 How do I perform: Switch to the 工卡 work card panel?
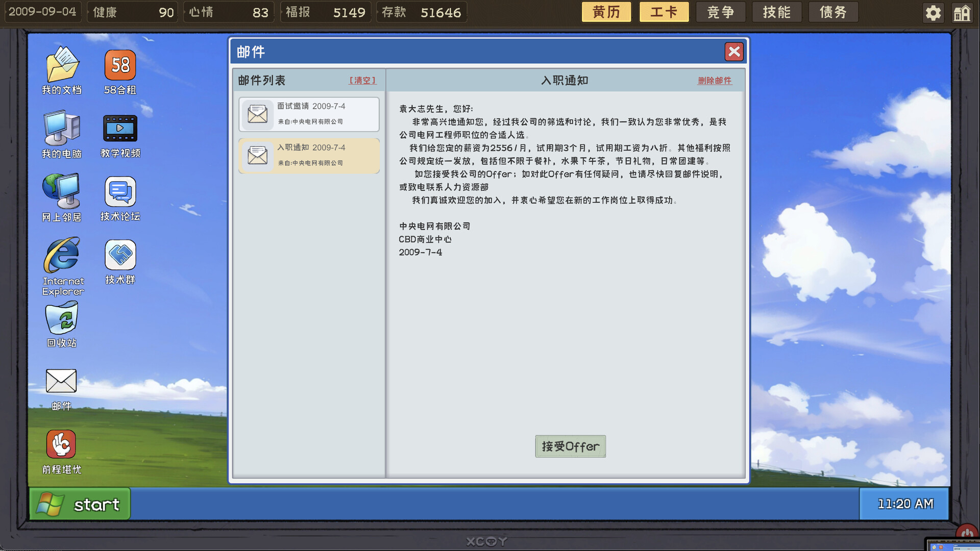click(664, 11)
